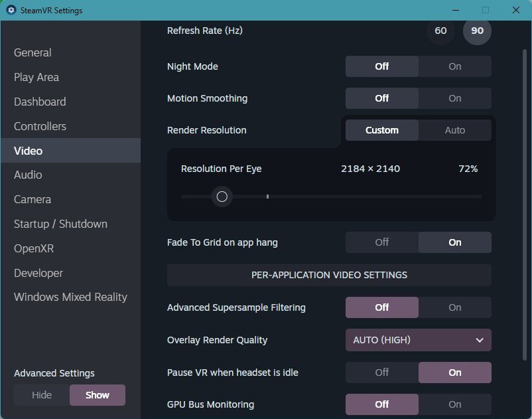Enable Motion Smoothing
532x419 pixels.
pos(454,98)
